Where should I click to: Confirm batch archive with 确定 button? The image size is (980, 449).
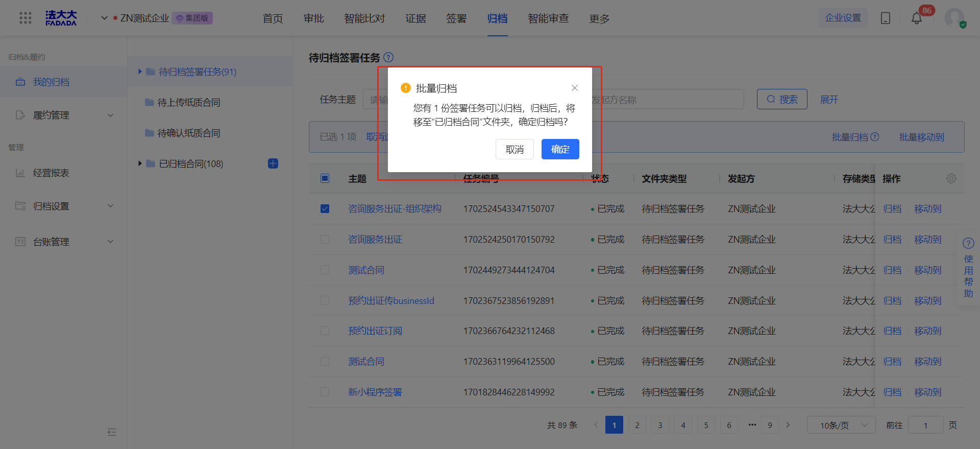[560, 149]
